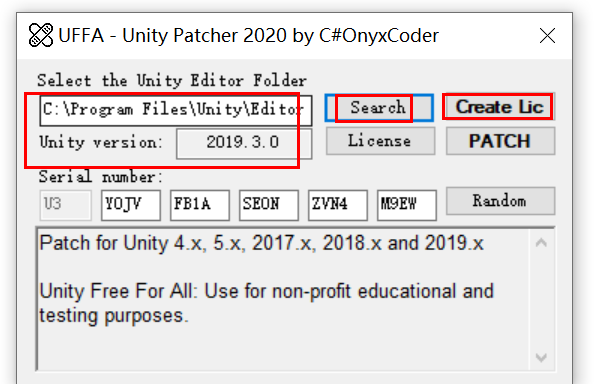Screen dimensions: 594x384
Task: Click the scrollbar down arrow in info box
Action: 541,357
